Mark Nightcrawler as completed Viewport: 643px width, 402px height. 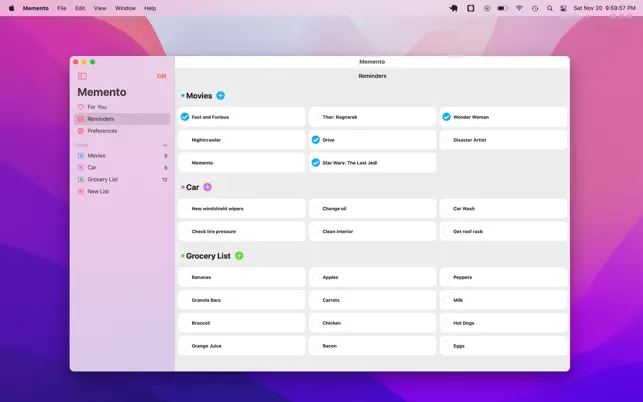[185, 140]
